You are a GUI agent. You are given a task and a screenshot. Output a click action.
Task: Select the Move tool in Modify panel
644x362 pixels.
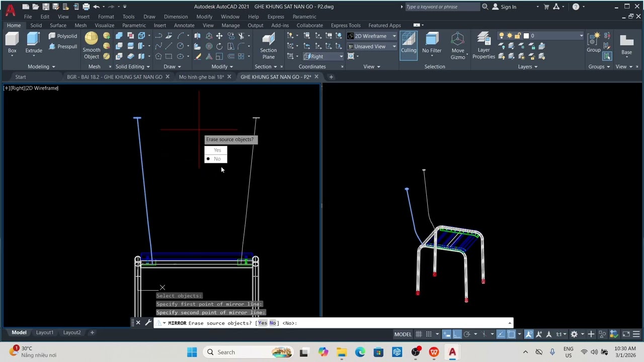click(x=219, y=36)
